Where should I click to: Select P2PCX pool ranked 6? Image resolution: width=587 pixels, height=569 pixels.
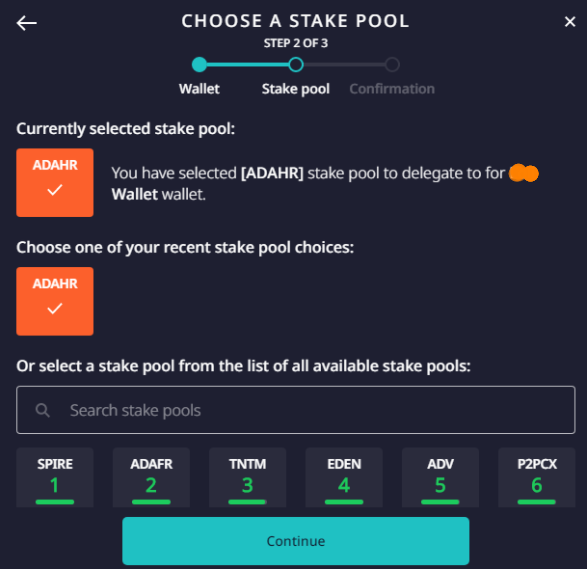(x=536, y=477)
